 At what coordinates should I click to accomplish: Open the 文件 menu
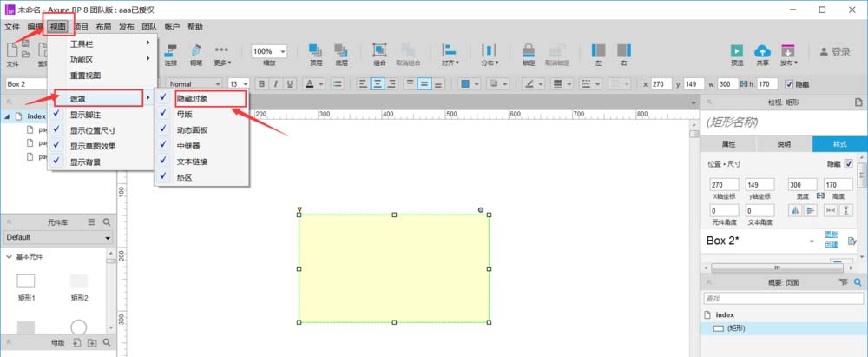pyautogui.click(x=12, y=27)
